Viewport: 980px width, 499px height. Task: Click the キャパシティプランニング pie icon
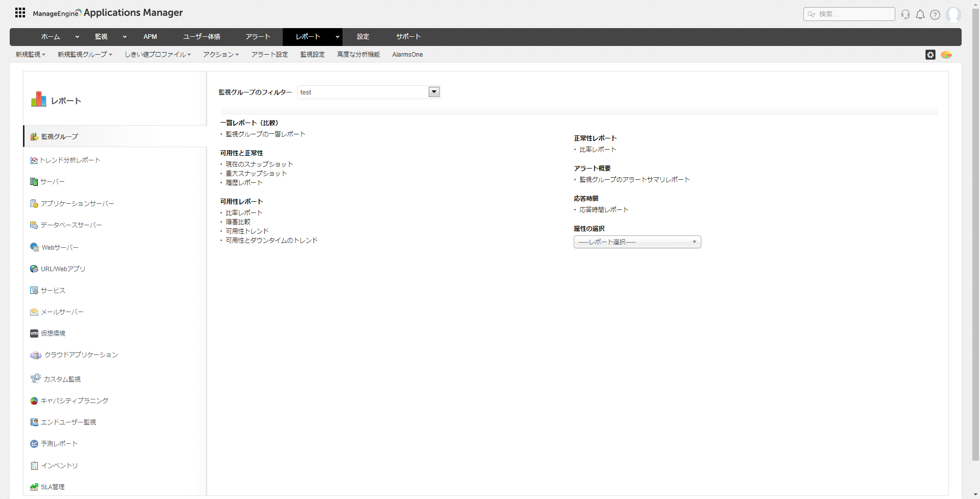pos(34,401)
